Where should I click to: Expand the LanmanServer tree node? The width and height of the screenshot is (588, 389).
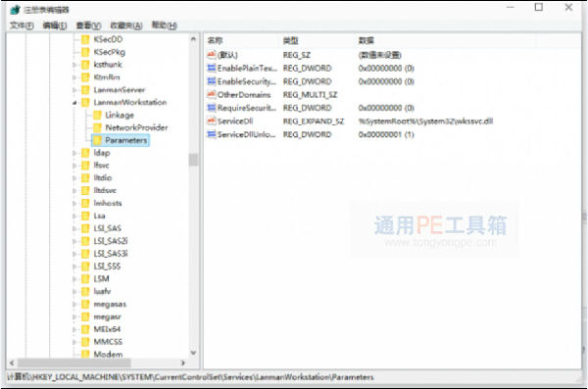(74, 90)
